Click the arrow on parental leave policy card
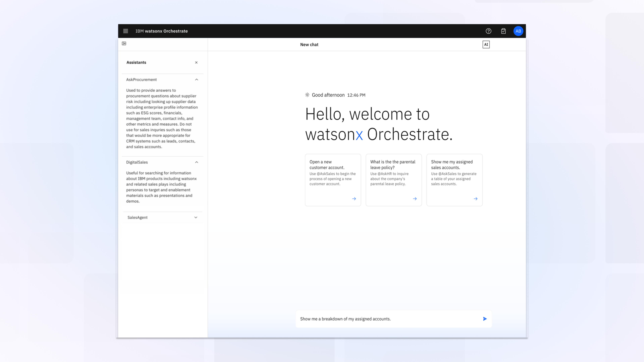The width and height of the screenshot is (644, 362). [x=415, y=199]
